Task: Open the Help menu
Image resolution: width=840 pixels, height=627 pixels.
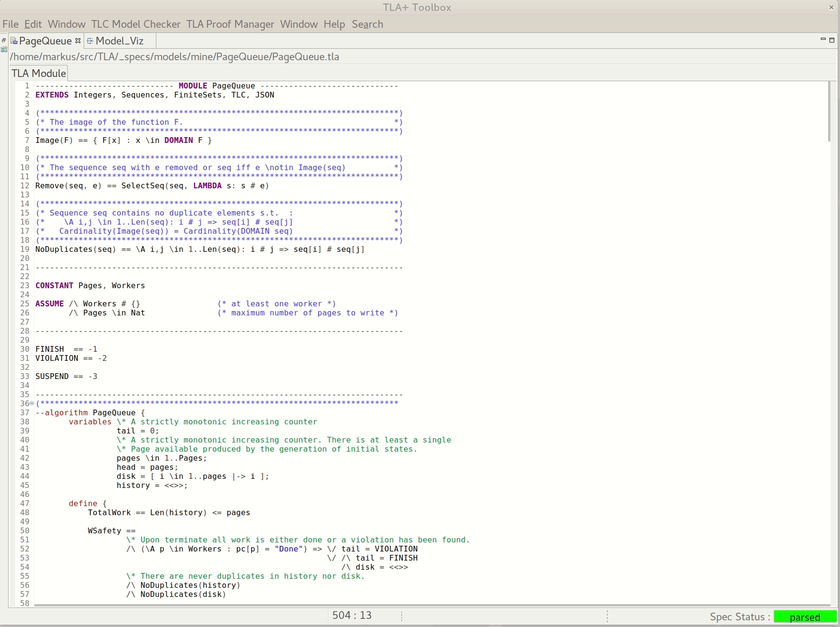Action: [334, 24]
